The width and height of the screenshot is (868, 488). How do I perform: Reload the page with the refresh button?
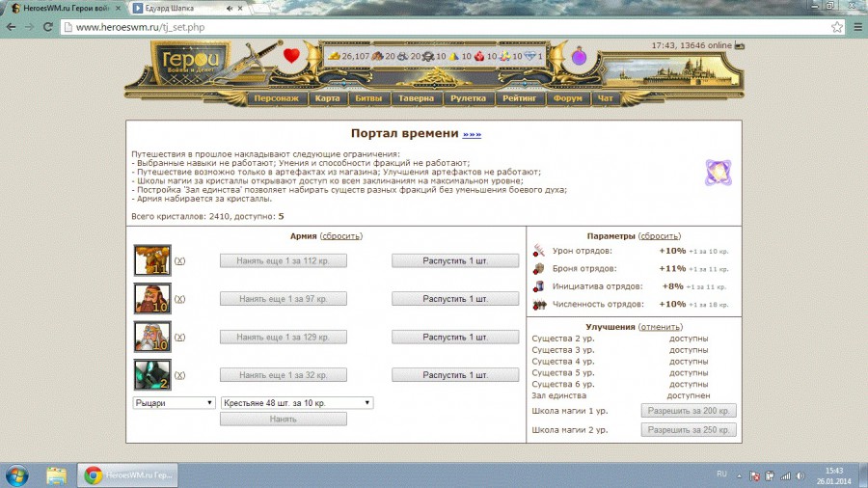coord(49,27)
